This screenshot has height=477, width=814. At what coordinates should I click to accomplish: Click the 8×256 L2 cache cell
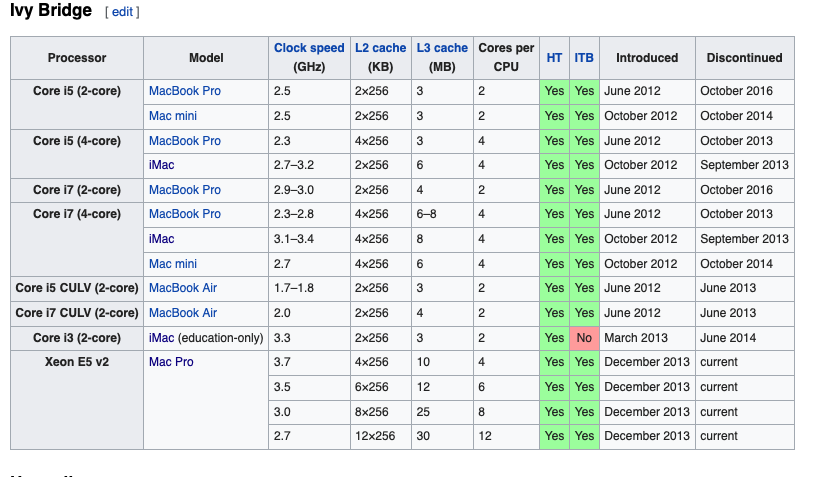381,412
